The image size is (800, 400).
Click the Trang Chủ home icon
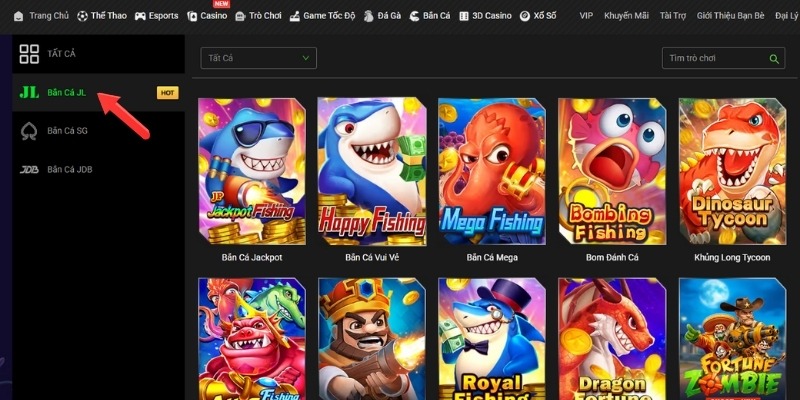(18, 16)
